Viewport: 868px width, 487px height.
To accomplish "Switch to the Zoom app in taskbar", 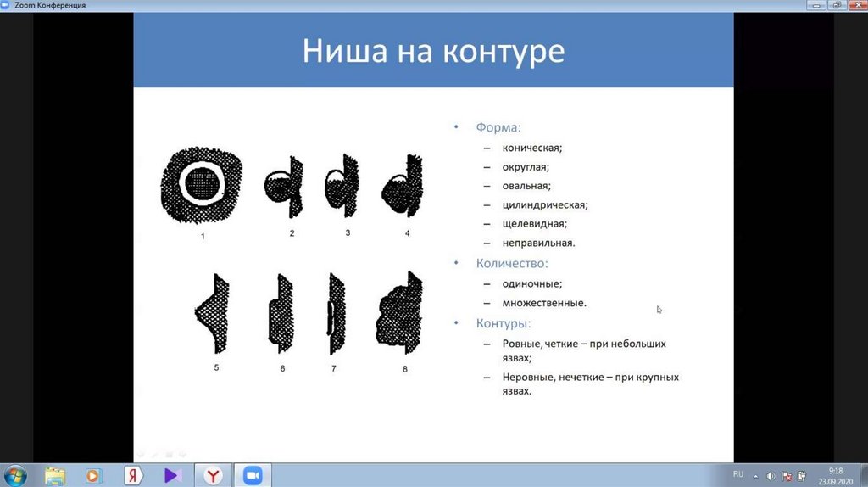I will (x=253, y=475).
